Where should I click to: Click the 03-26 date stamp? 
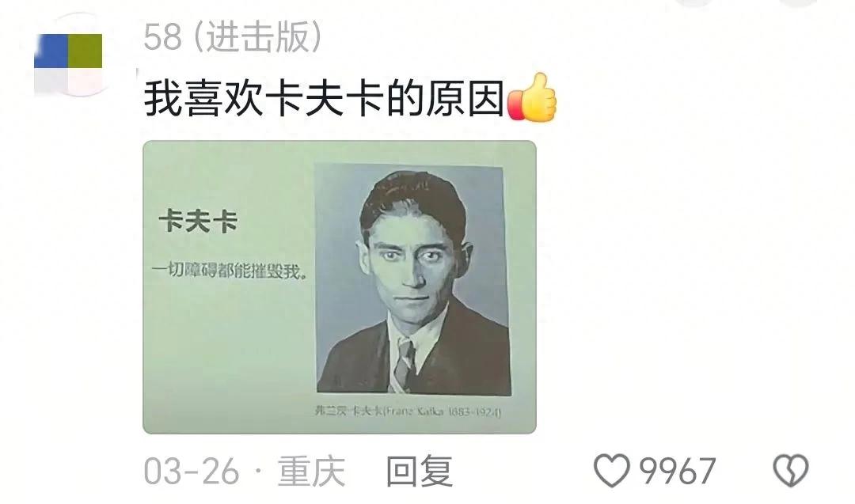(x=192, y=472)
